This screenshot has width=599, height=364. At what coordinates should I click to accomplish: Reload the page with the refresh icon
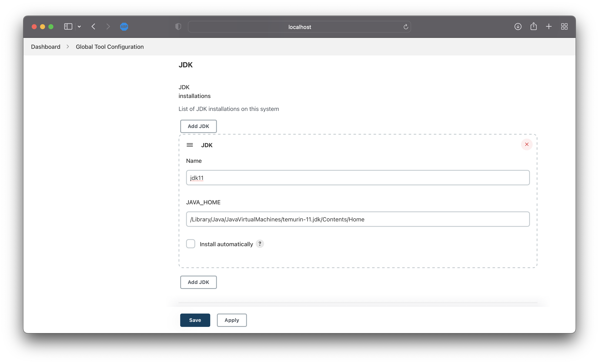(x=405, y=27)
